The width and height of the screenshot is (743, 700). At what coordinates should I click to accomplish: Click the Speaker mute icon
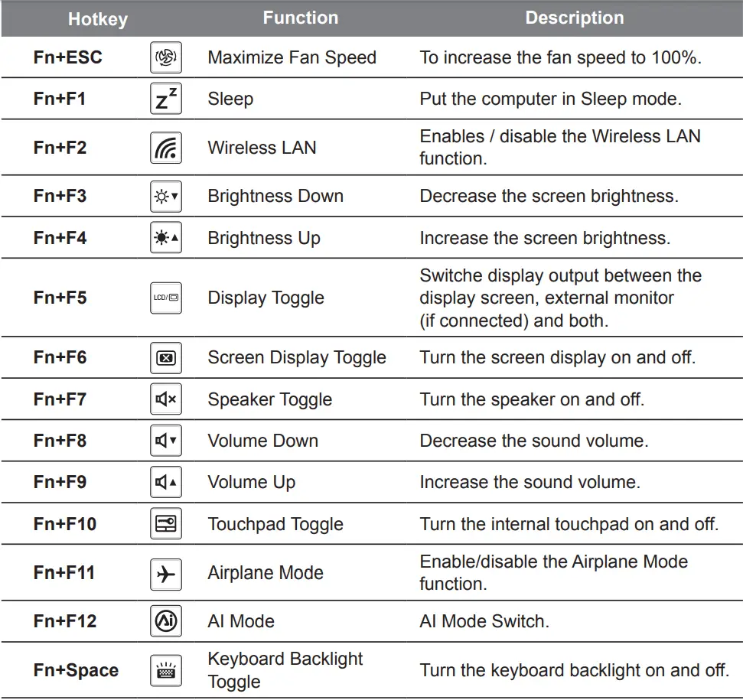pos(165,399)
